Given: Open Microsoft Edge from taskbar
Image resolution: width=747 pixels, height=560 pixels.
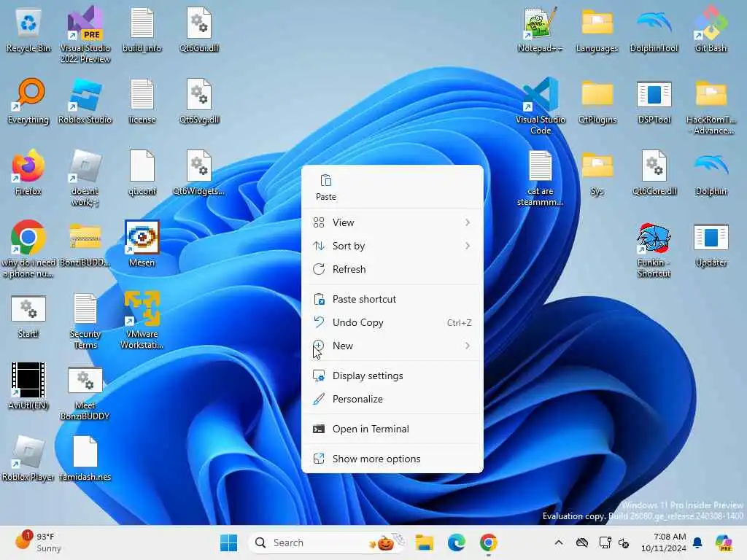Looking at the screenshot, I should pyautogui.click(x=457, y=542).
